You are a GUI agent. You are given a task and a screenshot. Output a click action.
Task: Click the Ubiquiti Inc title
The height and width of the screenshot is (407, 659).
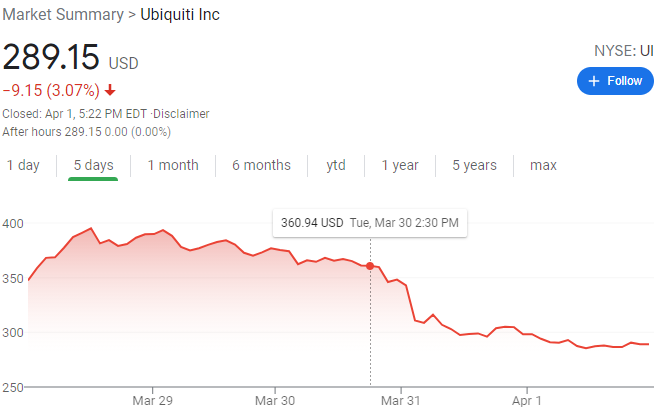tap(180, 15)
